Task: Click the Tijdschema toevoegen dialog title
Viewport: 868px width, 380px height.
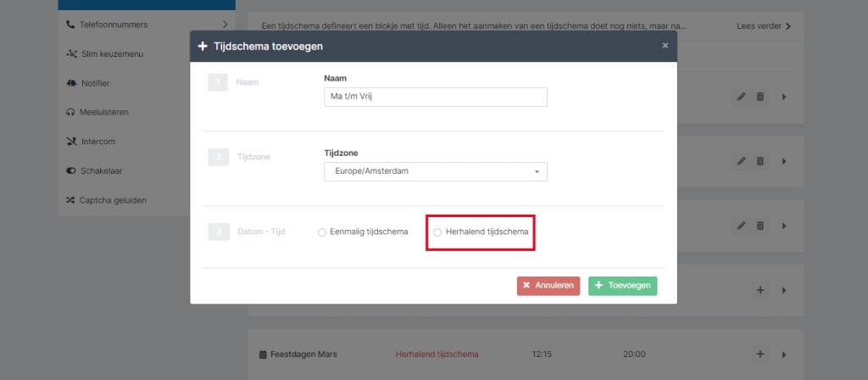Action: tap(269, 47)
